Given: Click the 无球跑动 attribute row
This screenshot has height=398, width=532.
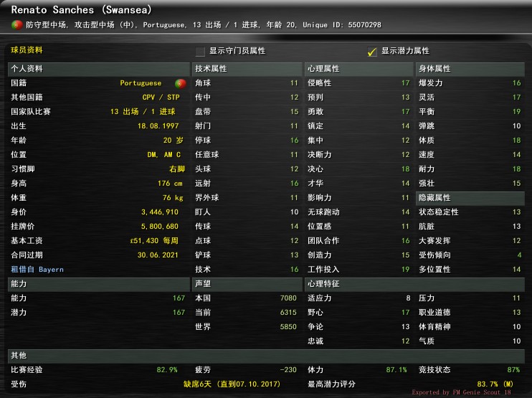Looking at the screenshot, I should tap(358, 212).
